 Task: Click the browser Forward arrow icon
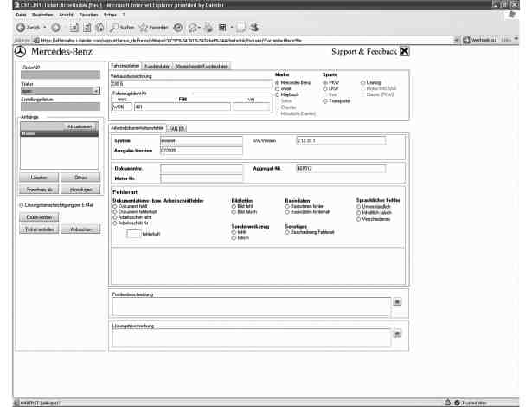55,28
